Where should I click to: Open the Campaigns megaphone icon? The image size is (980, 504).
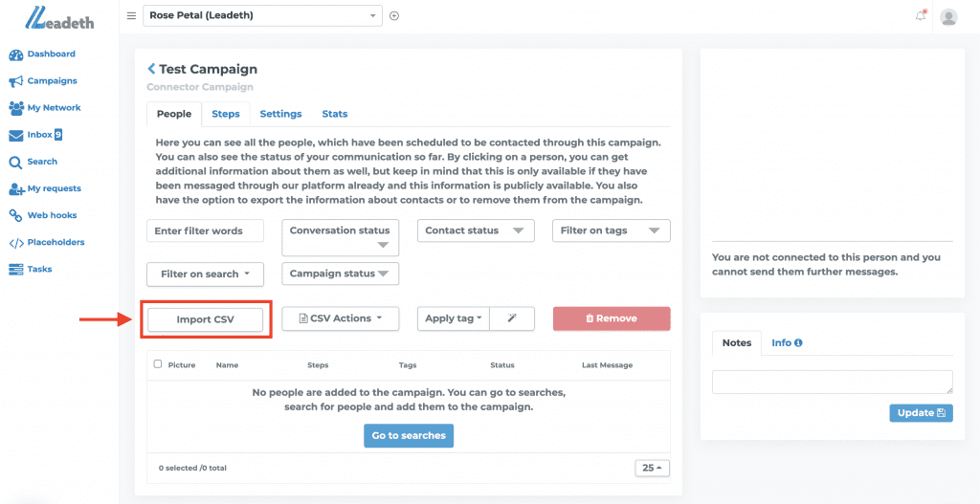(16, 81)
